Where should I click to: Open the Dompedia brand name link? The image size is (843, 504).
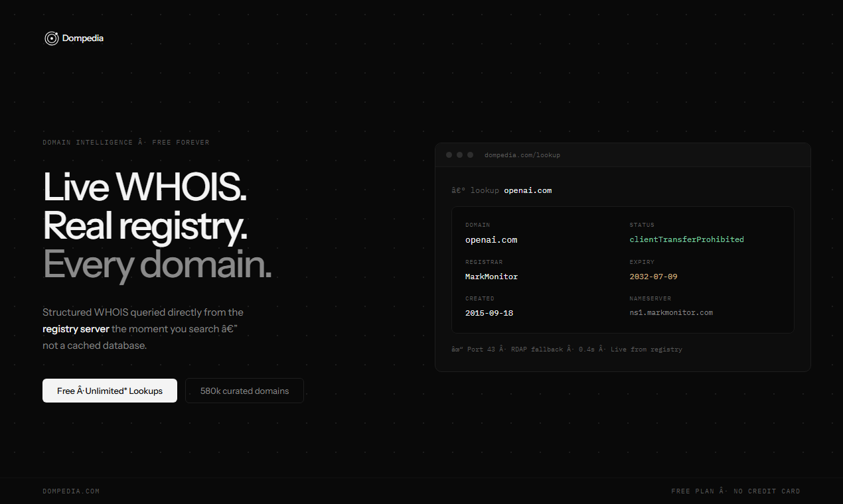coord(83,38)
